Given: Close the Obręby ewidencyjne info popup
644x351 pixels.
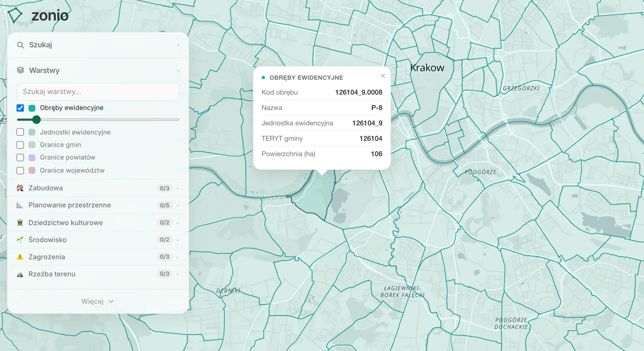Looking at the screenshot, I should pyautogui.click(x=383, y=76).
